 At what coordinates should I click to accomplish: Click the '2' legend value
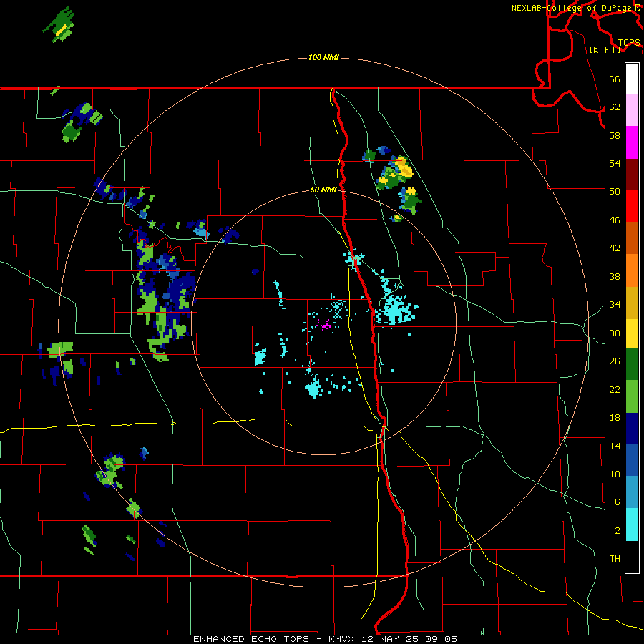point(617,531)
